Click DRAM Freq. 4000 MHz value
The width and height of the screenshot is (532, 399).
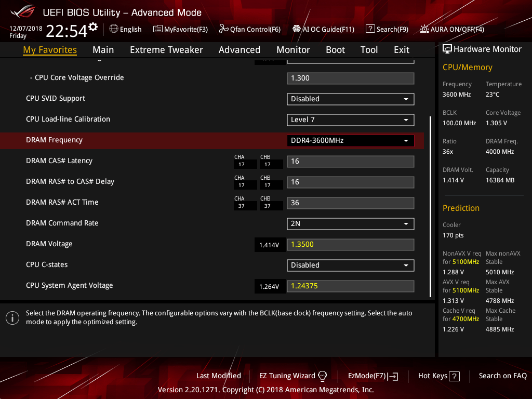[499, 152]
